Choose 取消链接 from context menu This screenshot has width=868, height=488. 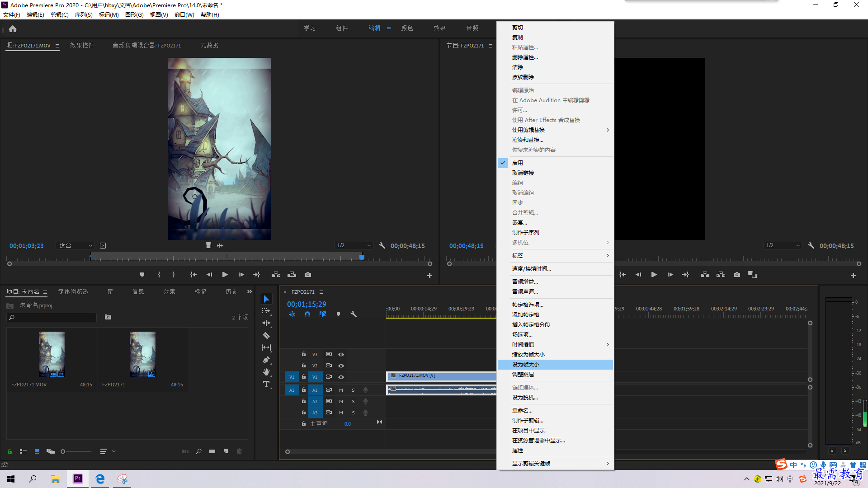coord(555,173)
